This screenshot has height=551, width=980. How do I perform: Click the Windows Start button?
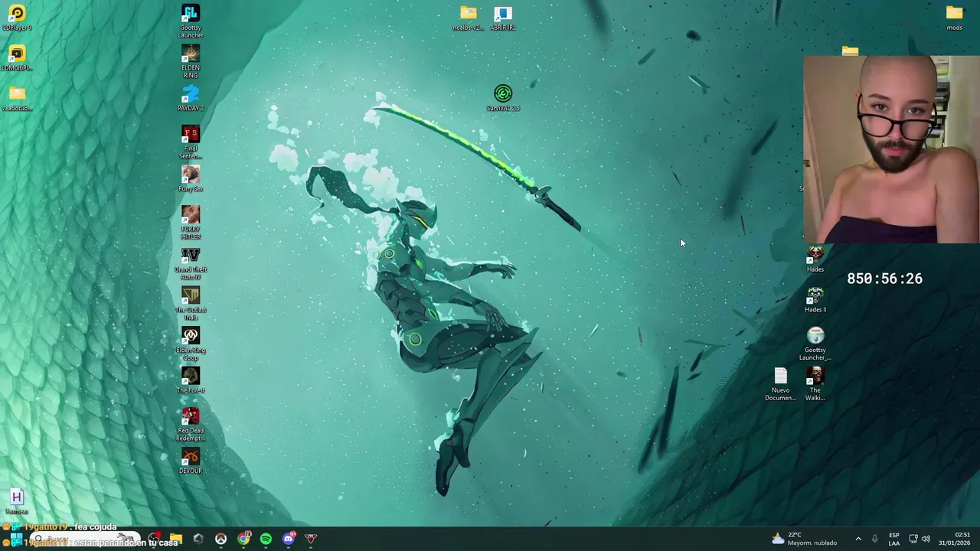tap(16, 539)
